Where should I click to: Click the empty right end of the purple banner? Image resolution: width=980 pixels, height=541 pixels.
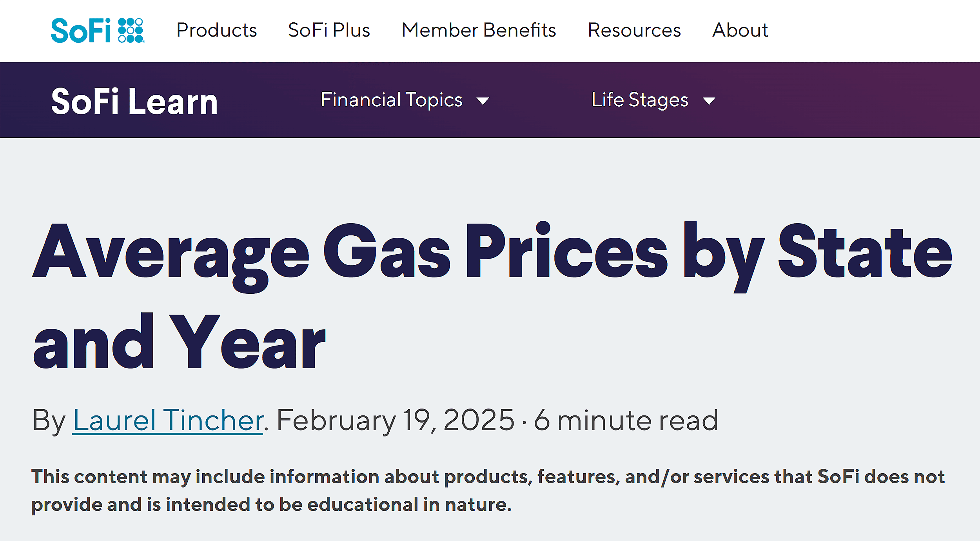pos(882,100)
